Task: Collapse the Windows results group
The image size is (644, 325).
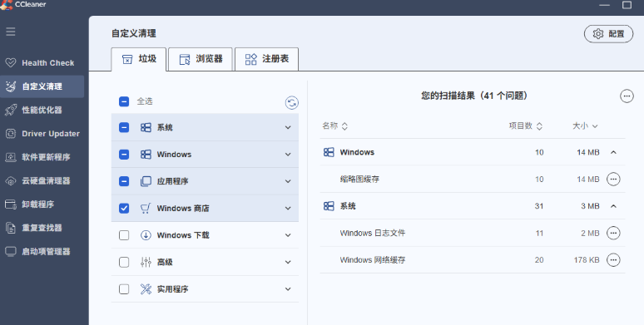Action: point(613,152)
